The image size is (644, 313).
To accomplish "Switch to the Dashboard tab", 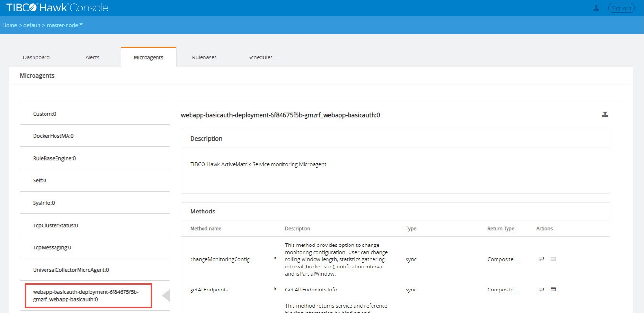I will click(36, 57).
